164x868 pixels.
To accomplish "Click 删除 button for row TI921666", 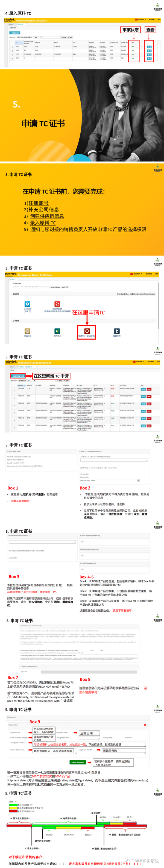I will click(x=149, y=426).
